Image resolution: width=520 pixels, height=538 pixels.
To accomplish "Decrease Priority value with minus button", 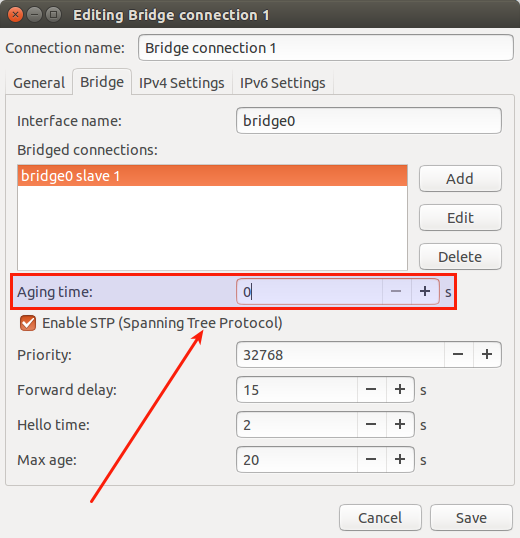I will (x=459, y=354).
